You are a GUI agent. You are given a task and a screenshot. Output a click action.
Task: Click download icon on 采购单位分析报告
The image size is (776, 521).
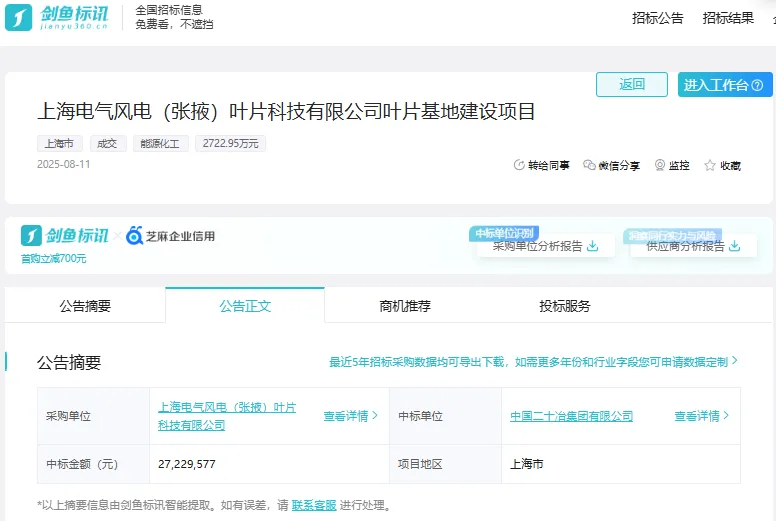click(593, 246)
